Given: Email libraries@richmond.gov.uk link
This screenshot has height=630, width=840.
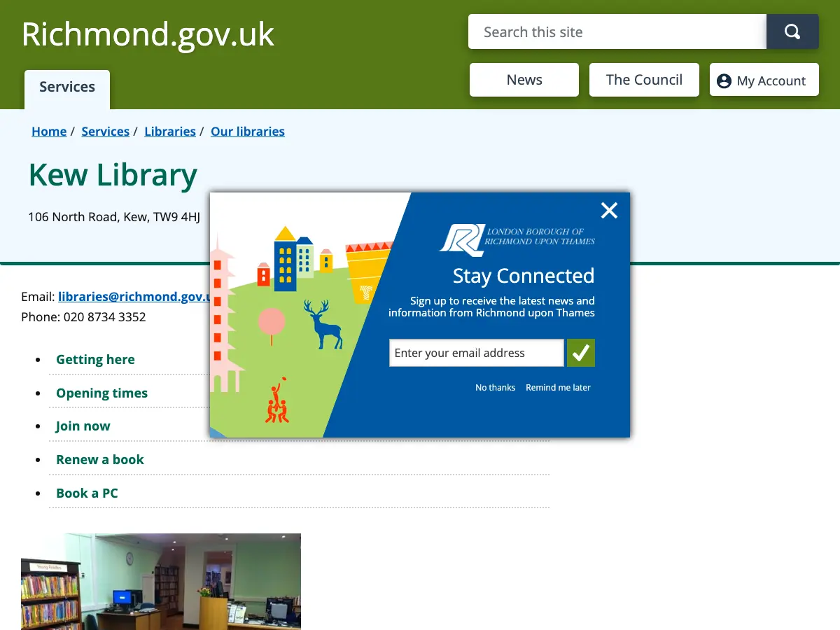Looking at the screenshot, I should [134, 297].
